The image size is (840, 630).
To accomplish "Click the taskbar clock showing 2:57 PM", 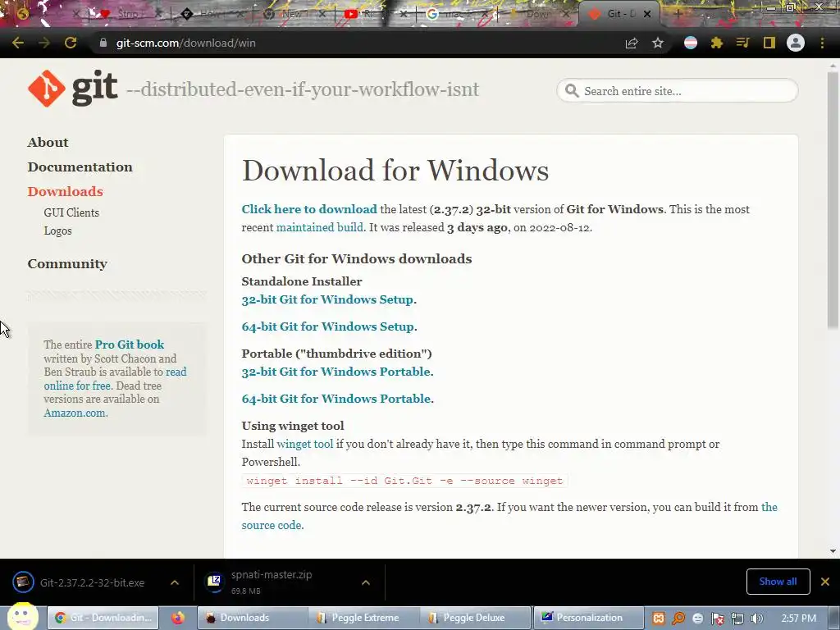I will [x=799, y=619].
